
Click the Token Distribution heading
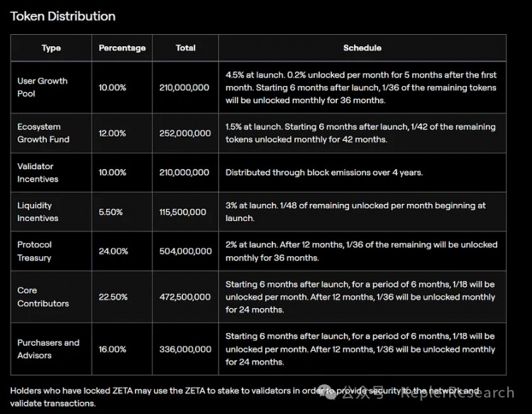62,16
